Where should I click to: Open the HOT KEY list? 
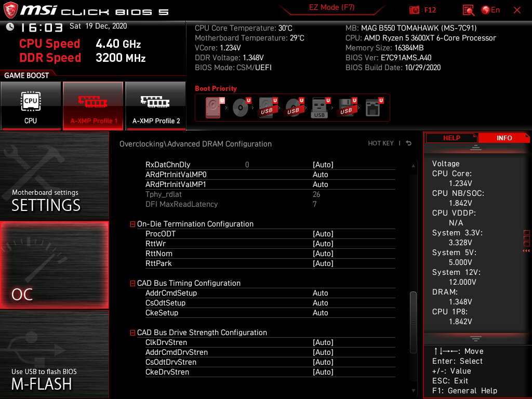[381, 143]
